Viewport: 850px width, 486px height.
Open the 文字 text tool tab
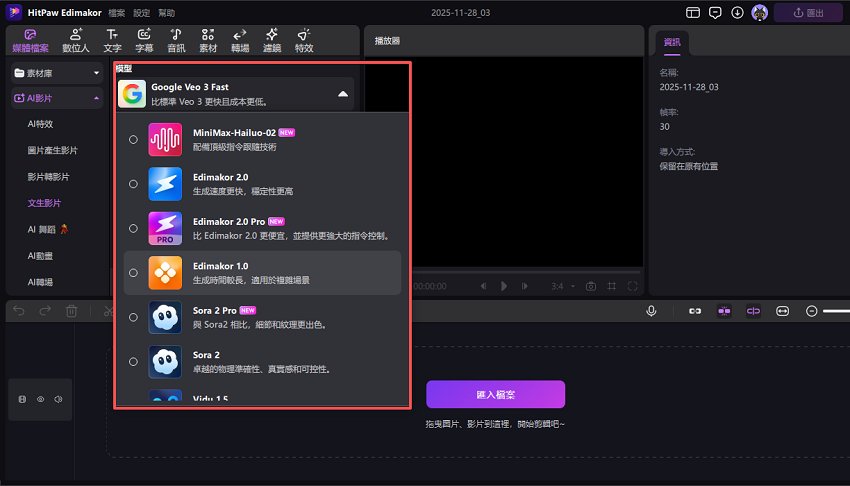(x=112, y=41)
